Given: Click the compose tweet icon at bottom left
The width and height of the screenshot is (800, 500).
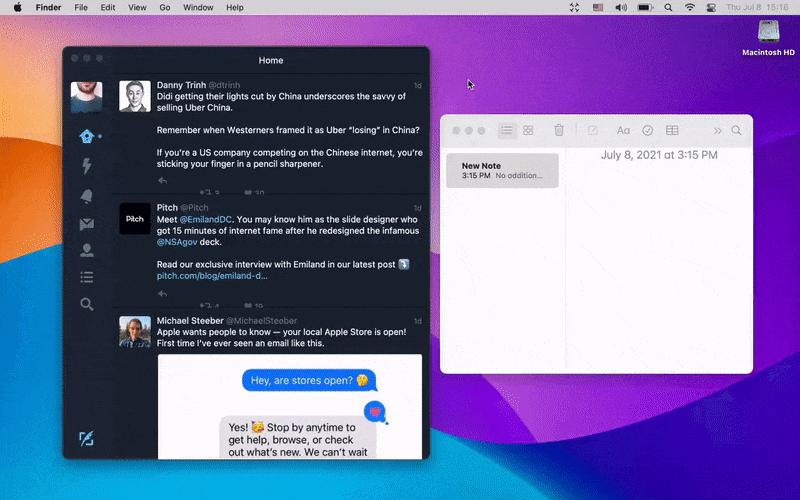Looking at the screenshot, I should [87, 438].
